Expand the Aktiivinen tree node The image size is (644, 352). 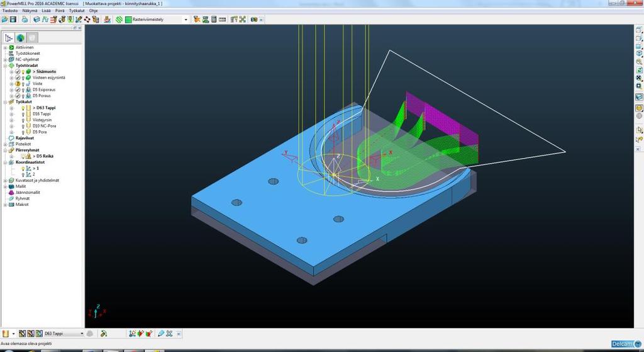[5, 47]
